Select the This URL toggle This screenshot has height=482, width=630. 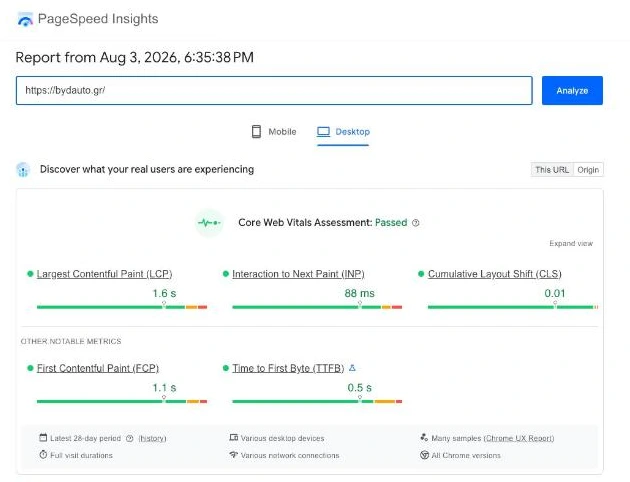(x=552, y=170)
